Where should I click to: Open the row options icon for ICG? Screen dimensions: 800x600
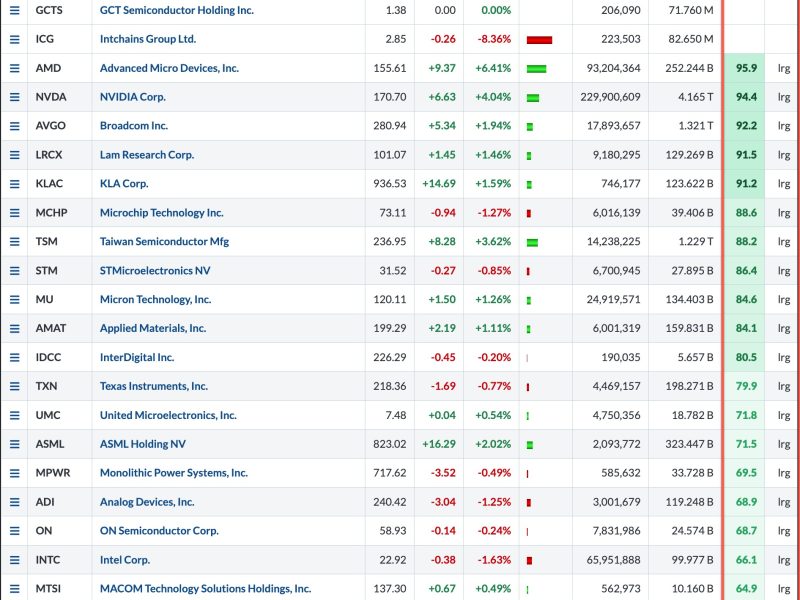point(14,39)
